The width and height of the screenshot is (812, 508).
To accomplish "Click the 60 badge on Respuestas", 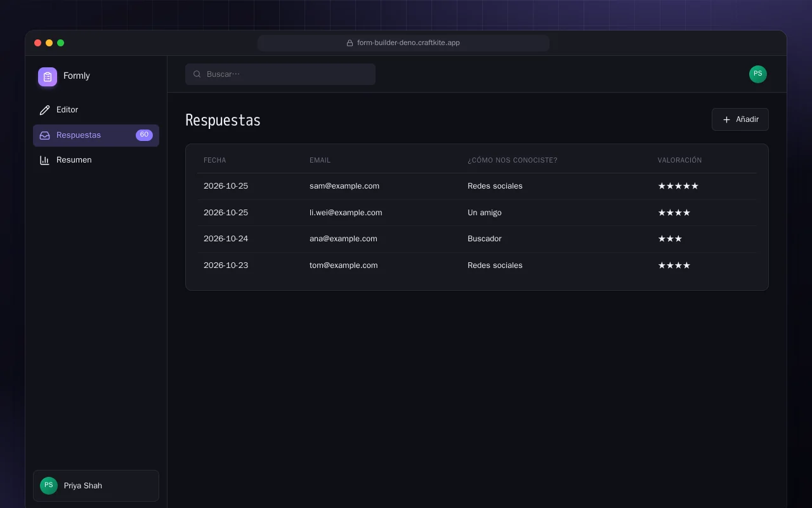I will [144, 135].
